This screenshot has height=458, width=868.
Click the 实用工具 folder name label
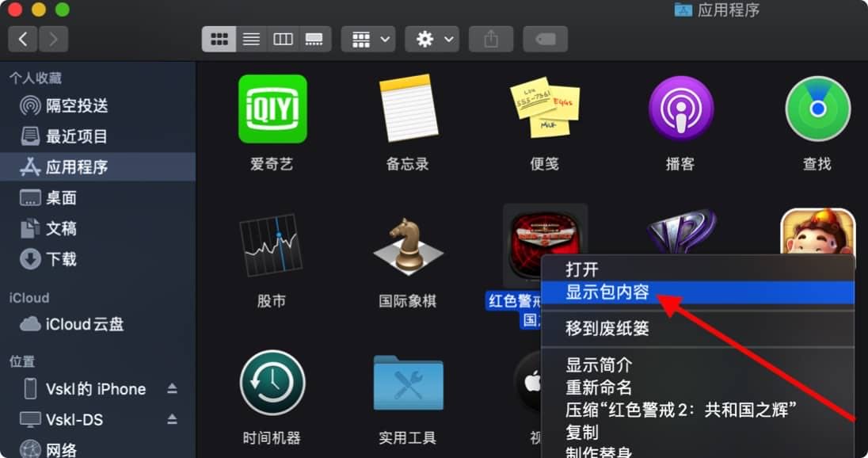(x=408, y=438)
